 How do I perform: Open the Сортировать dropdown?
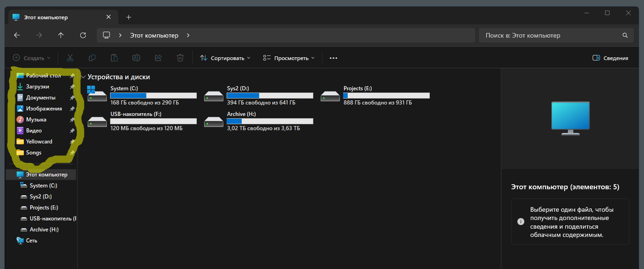click(225, 58)
